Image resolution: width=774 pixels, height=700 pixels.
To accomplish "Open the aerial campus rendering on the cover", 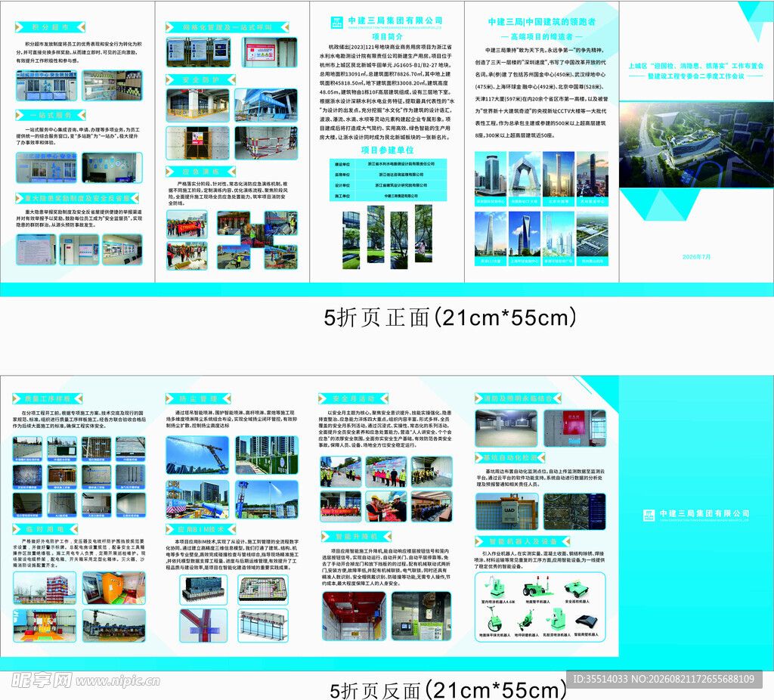I will tap(696, 144).
